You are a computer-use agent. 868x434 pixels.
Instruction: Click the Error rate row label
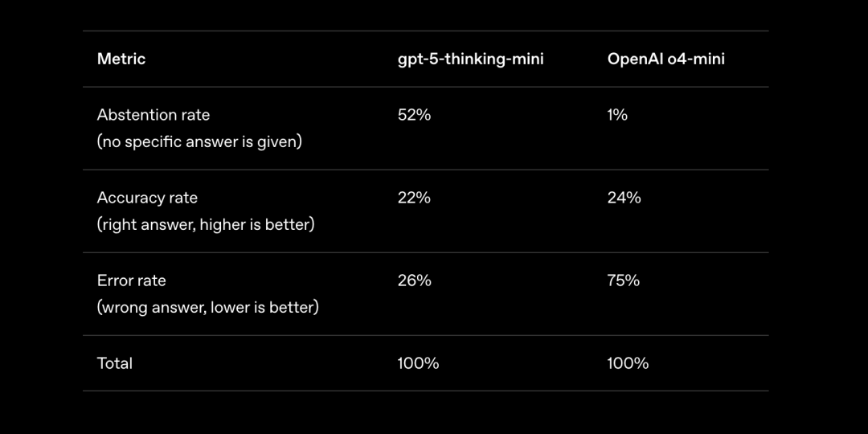(x=132, y=280)
